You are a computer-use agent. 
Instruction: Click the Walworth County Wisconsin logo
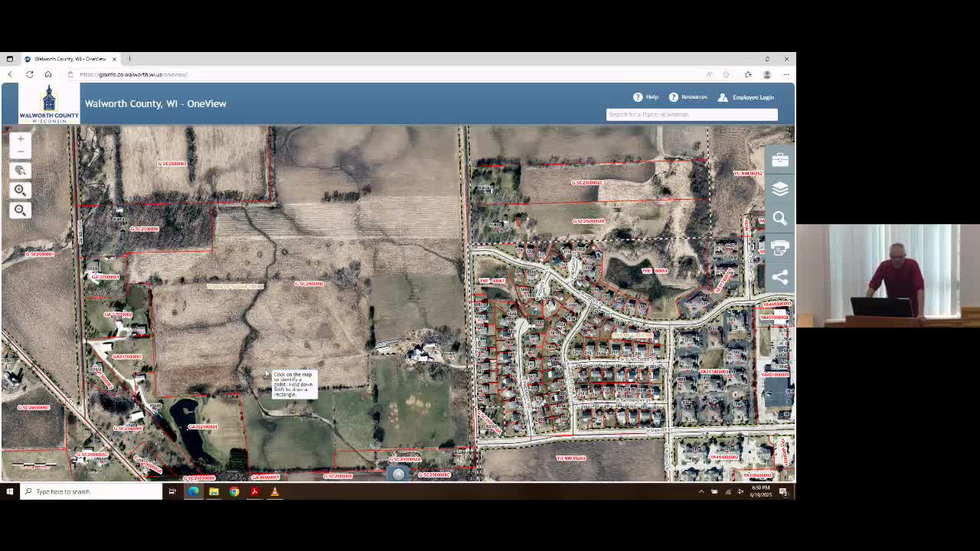pos(49,103)
